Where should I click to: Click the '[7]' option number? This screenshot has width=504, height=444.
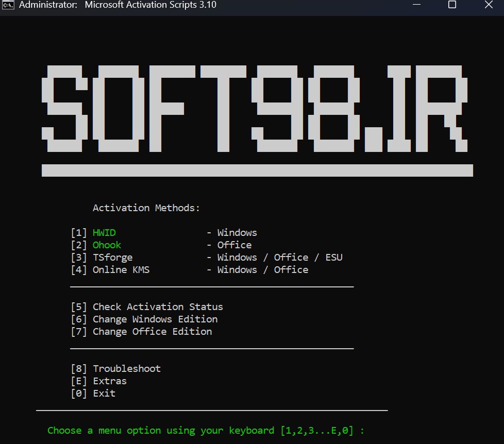[79, 332]
